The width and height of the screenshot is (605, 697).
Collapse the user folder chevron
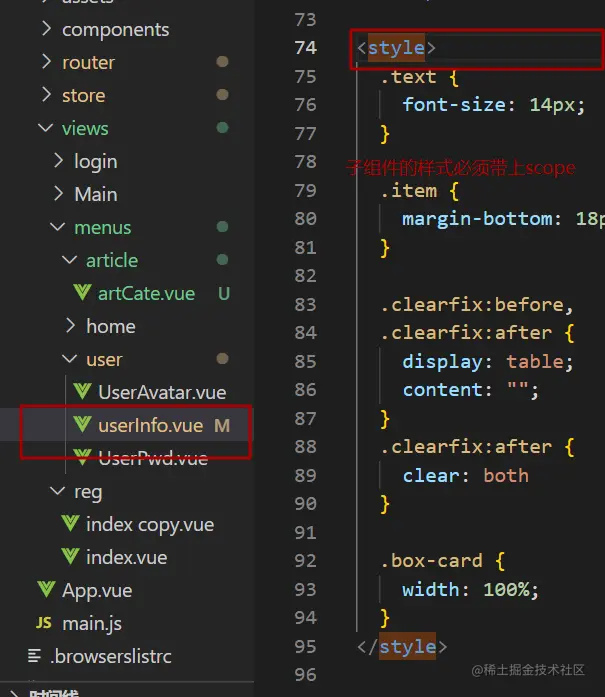click(x=69, y=359)
